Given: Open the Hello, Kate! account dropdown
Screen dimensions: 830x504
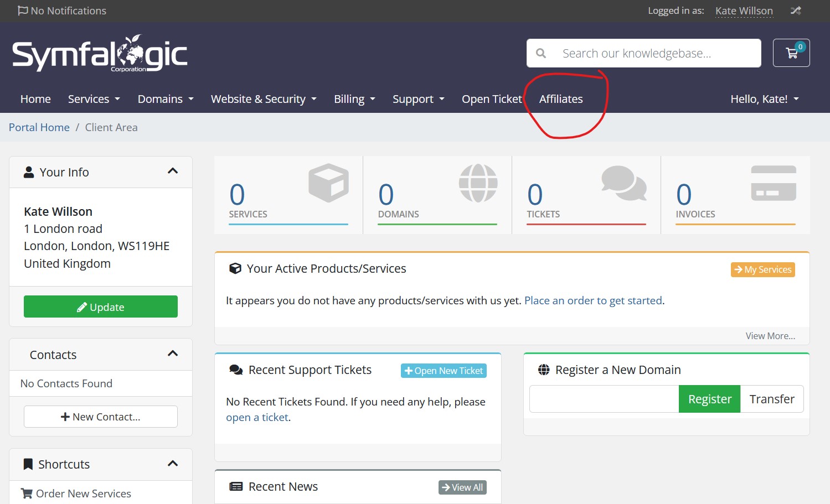Looking at the screenshot, I should [764, 99].
